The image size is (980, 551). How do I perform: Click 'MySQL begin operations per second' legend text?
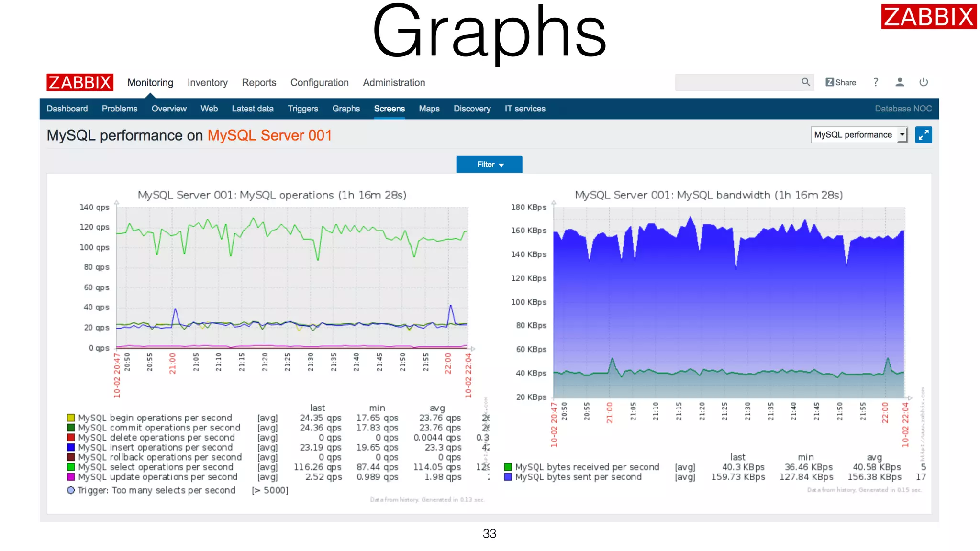[155, 418]
